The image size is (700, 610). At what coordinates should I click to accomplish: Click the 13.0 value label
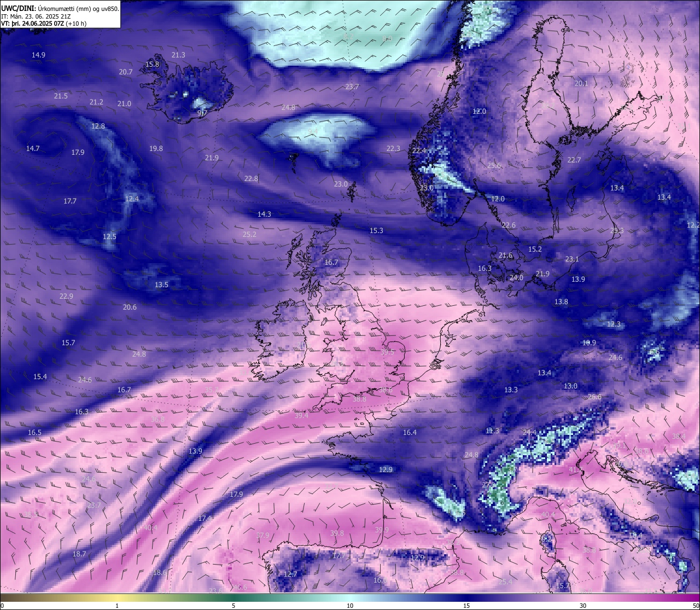pos(570,386)
